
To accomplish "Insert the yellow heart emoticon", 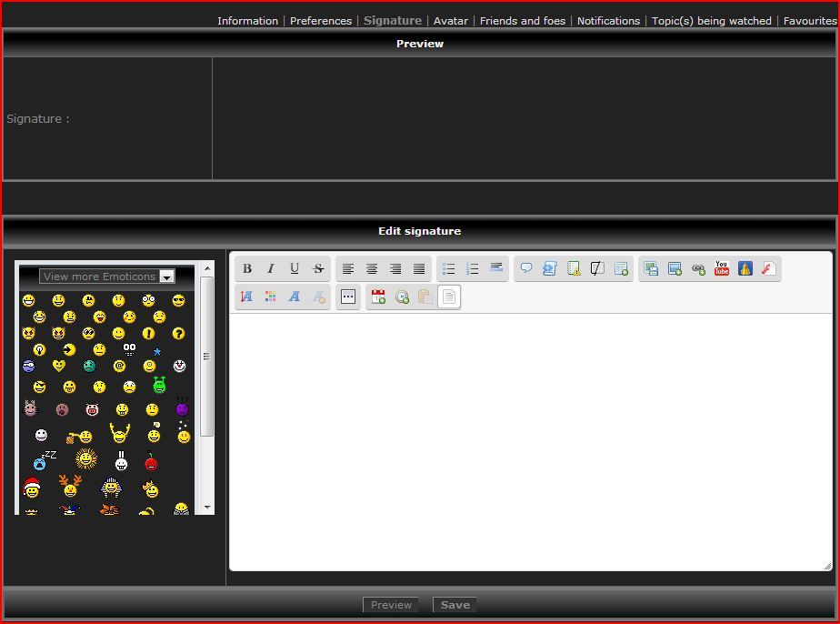I will point(59,366).
